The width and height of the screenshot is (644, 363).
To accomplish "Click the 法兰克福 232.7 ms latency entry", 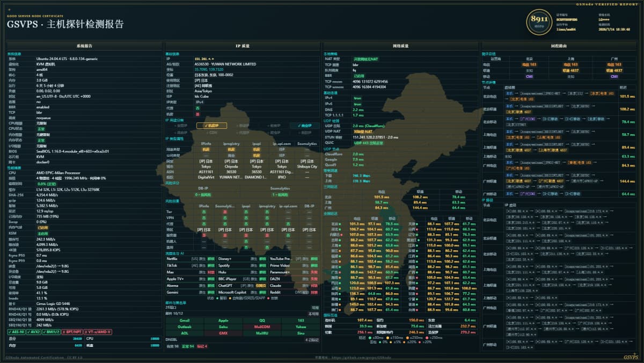I will tap(453, 326).
